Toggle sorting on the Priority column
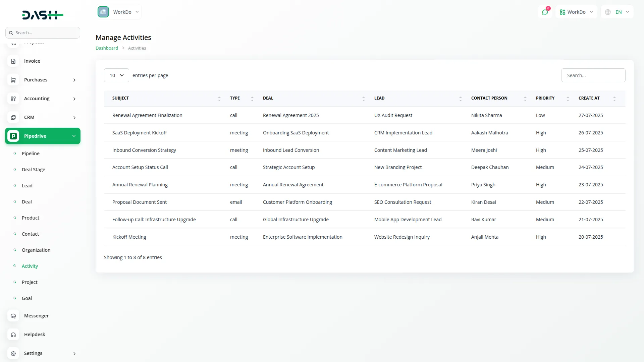 [568, 98]
